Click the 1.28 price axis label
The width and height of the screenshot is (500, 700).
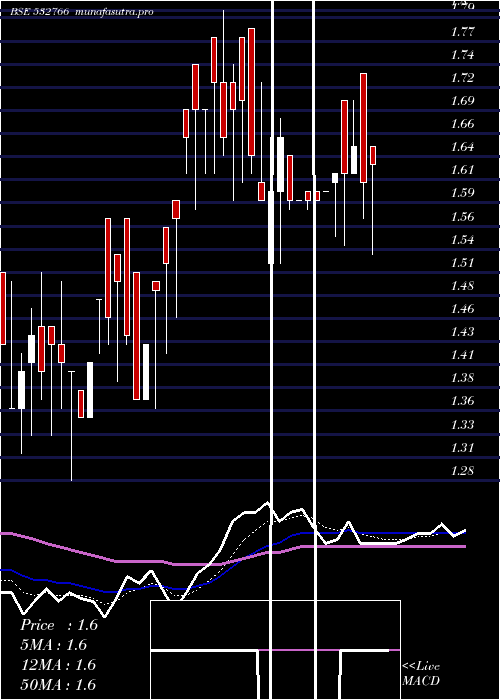click(462, 471)
